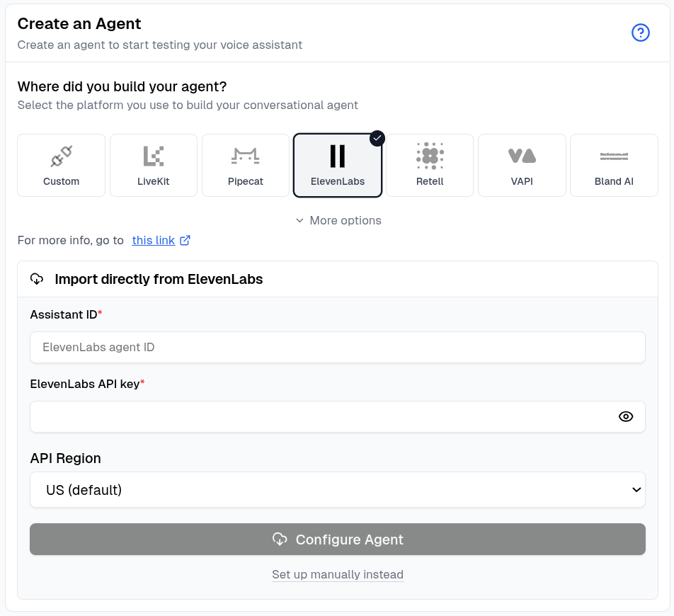Click the external link icon beside this link

tap(185, 240)
